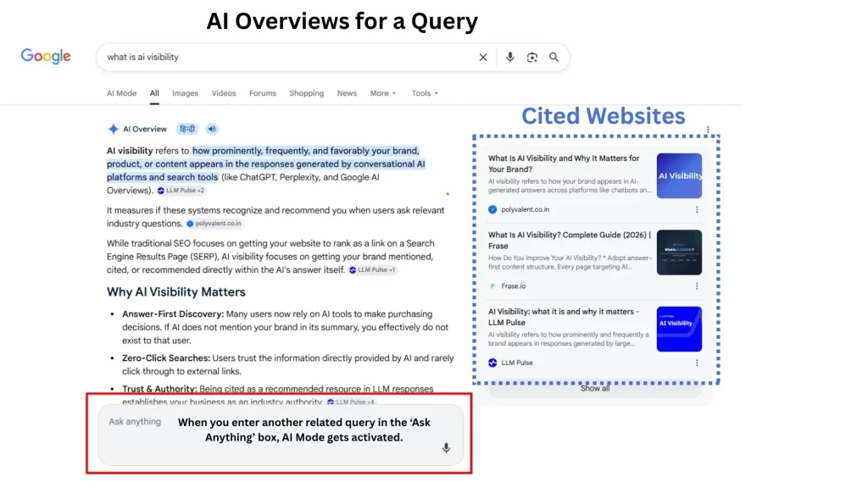Switch to Forums tab

click(263, 93)
